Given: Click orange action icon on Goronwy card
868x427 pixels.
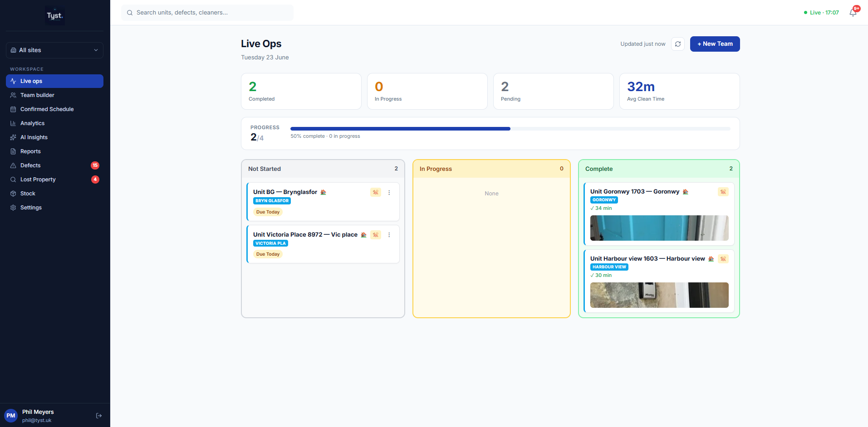Looking at the screenshot, I should coord(723,192).
